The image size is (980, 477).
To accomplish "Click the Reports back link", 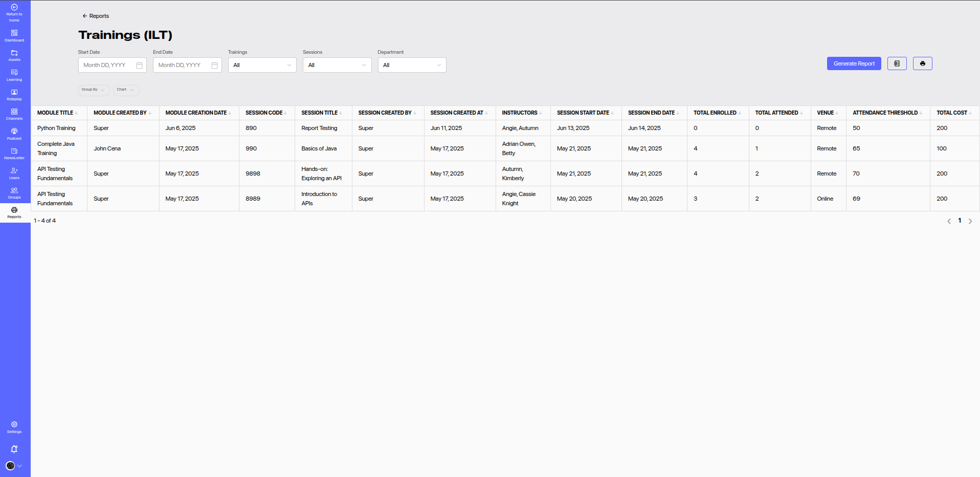I will click(95, 16).
